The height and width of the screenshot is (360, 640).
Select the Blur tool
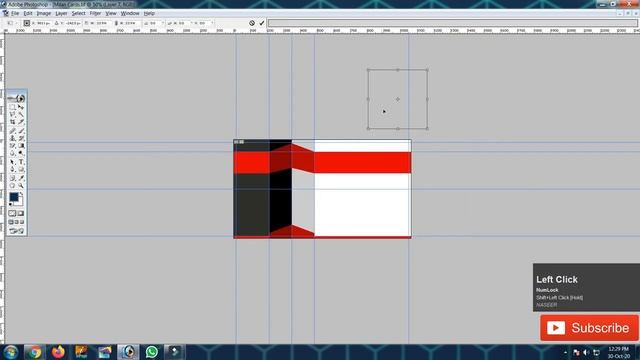12,153
